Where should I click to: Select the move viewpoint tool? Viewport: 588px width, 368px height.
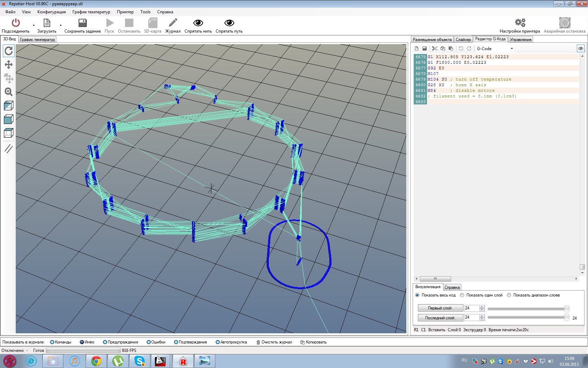coord(8,64)
